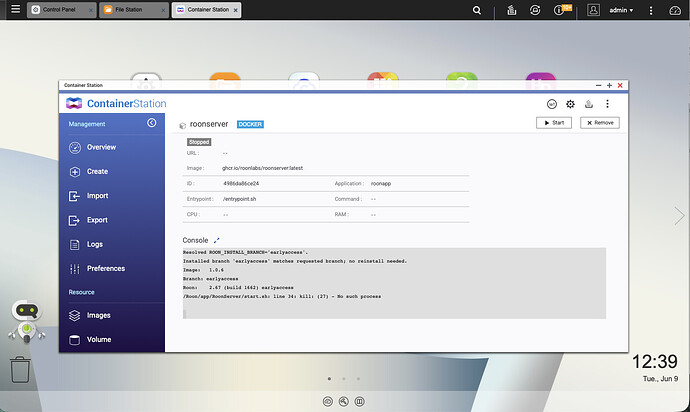Open the dashboard gauge icon
Image resolution: width=690 pixels, height=412 pixels.
pos(675,10)
